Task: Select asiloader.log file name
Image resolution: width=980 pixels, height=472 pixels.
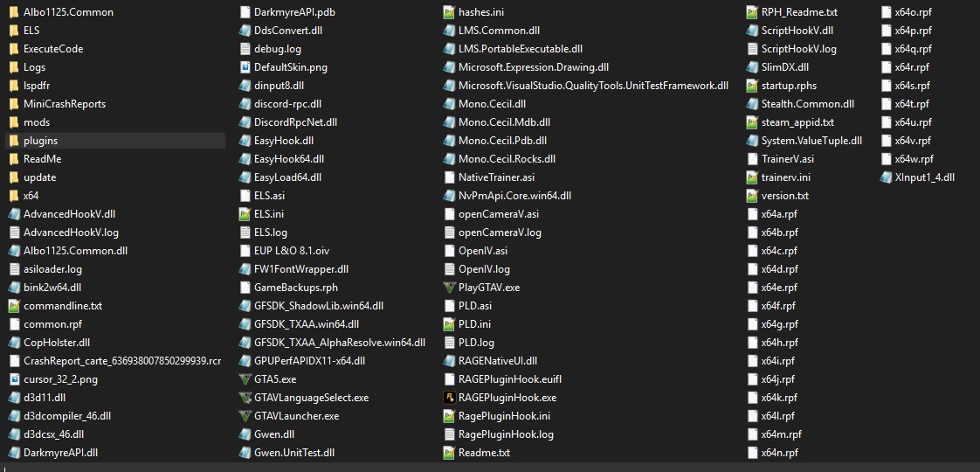Action: point(52,269)
